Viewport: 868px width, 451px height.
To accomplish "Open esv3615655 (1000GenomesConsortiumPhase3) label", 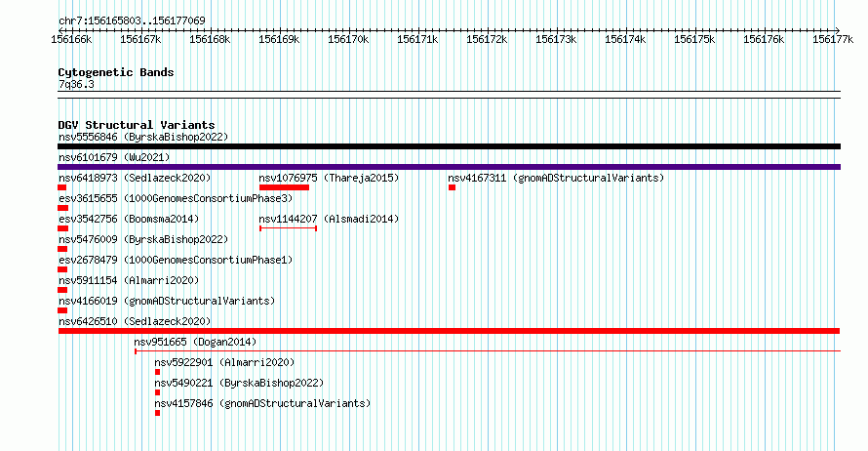I will 176,198.
